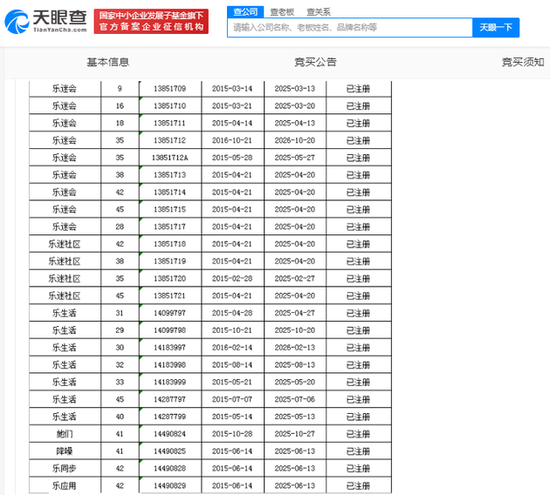Click the 她们 trademark name cell
This screenshot has height=495, width=550.
[65, 434]
